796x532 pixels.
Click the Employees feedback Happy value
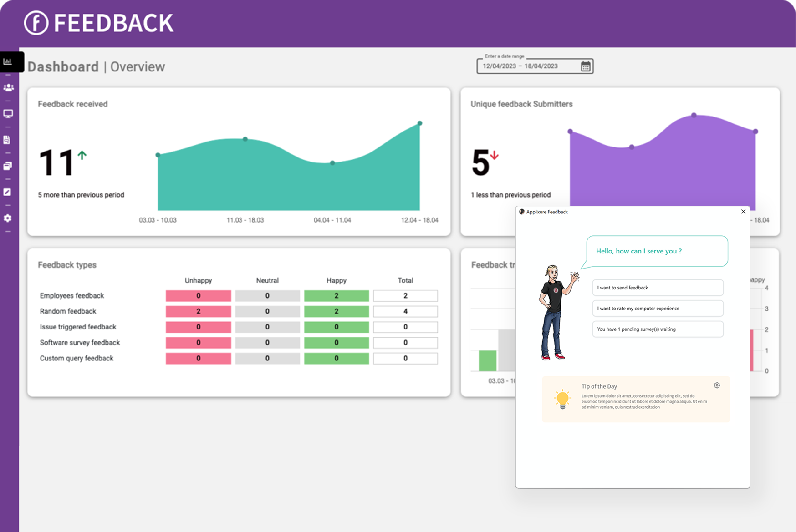tap(336, 295)
